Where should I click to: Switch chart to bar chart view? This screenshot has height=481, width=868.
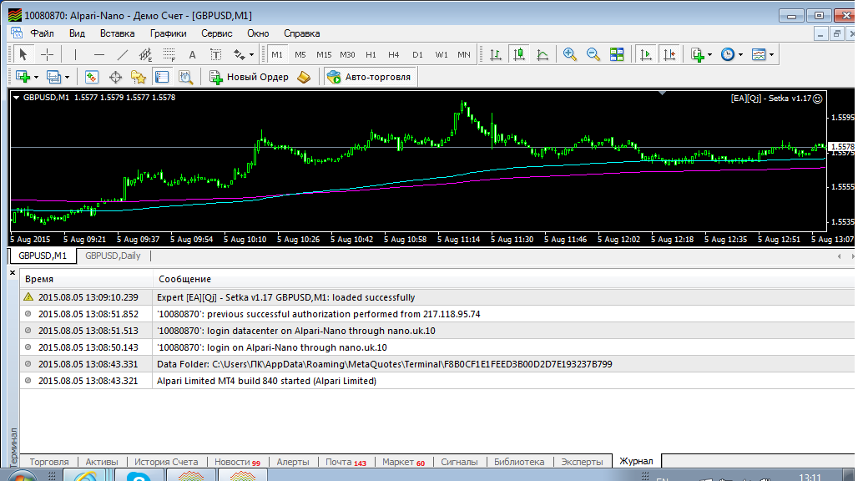tap(496, 54)
